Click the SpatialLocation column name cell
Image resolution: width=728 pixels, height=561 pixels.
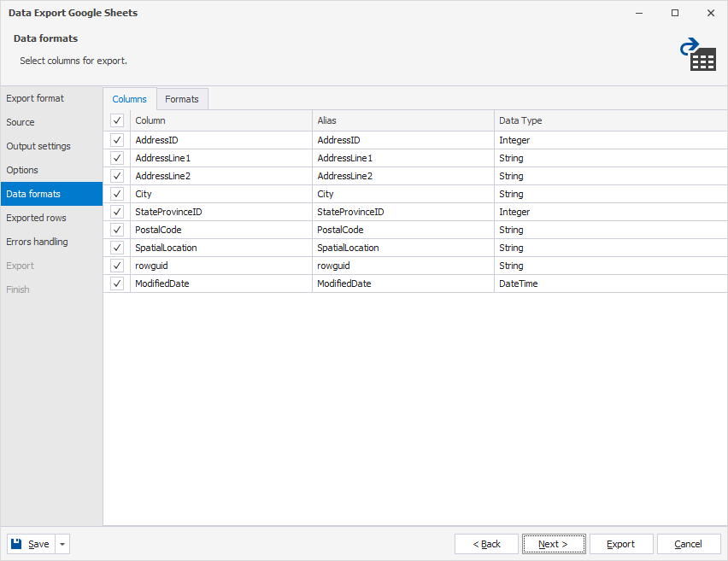pos(221,248)
